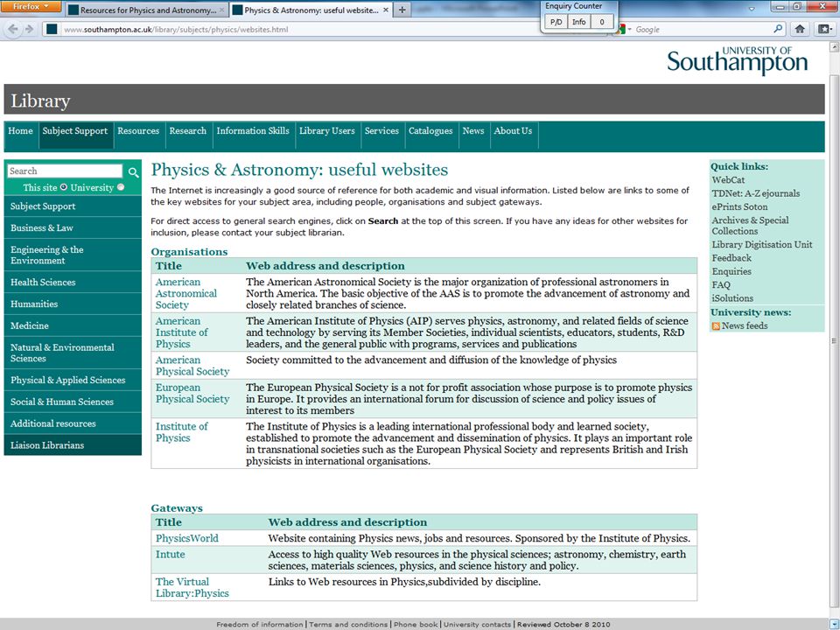Image resolution: width=840 pixels, height=630 pixels.
Task: Click the University of Southampton logo
Action: tap(737, 60)
